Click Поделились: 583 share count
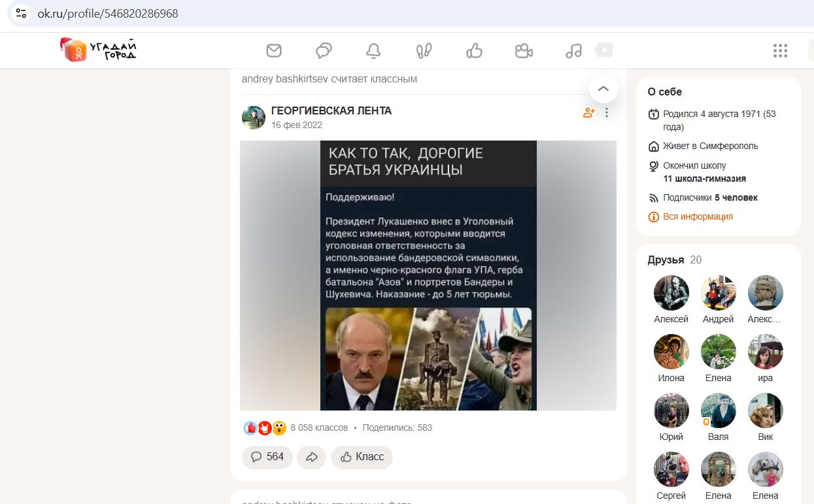Image resolution: width=814 pixels, height=504 pixels. tap(398, 428)
